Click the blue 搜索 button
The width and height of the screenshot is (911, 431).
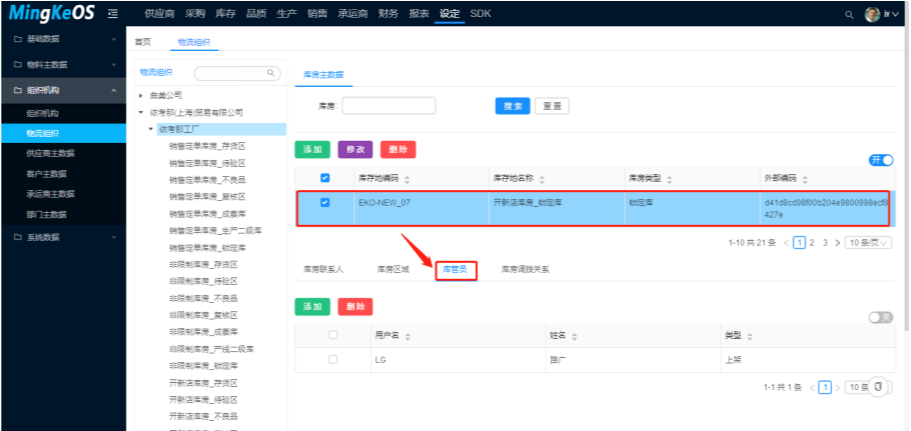512,106
